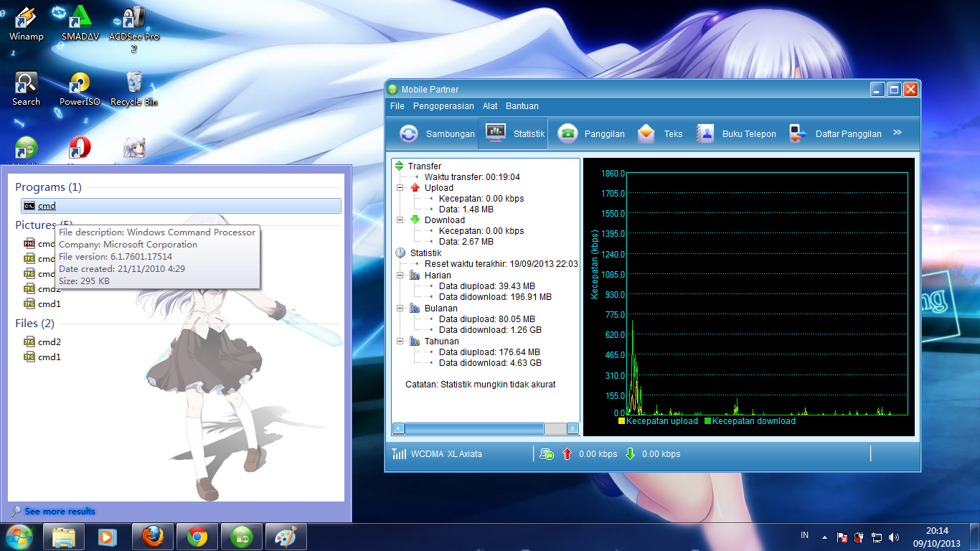Click 'WCDMA XL Axiata' network status text

click(446, 454)
